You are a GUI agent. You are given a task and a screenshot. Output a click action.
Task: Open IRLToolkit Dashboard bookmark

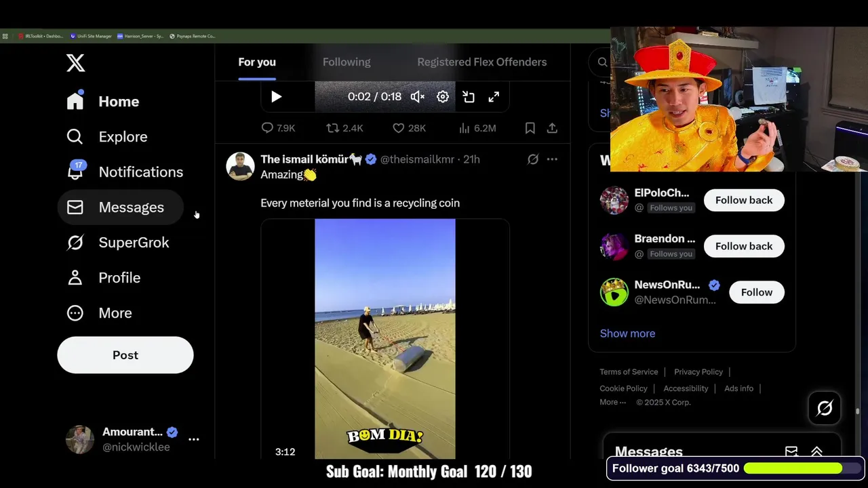click(x=41, y=36)
